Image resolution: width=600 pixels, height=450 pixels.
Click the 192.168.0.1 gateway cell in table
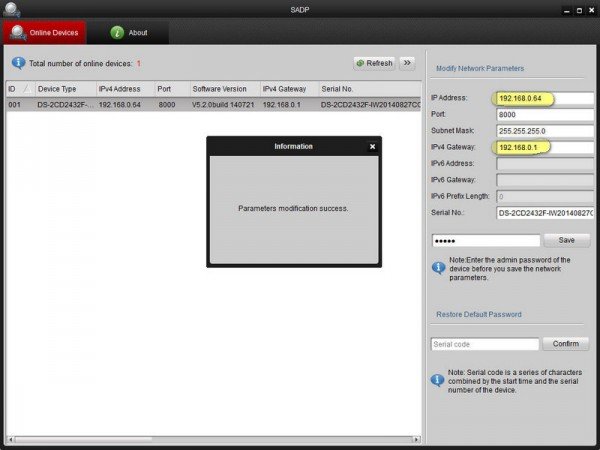(282, 104)
